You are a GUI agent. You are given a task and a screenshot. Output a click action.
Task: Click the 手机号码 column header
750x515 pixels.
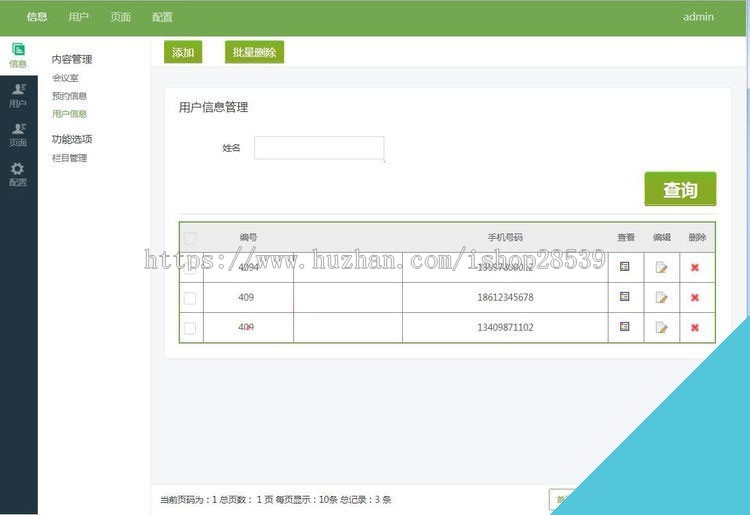tap(505, 237)
